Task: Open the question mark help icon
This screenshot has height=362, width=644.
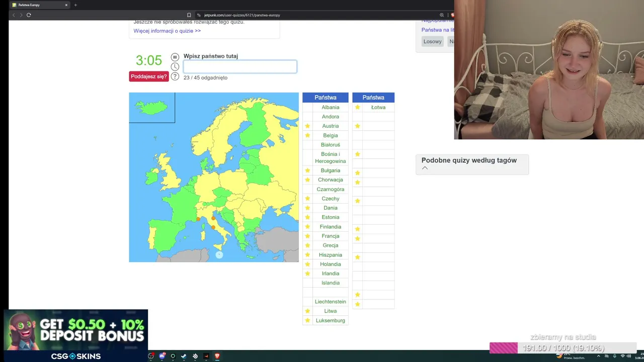Action: coord(175,76)
